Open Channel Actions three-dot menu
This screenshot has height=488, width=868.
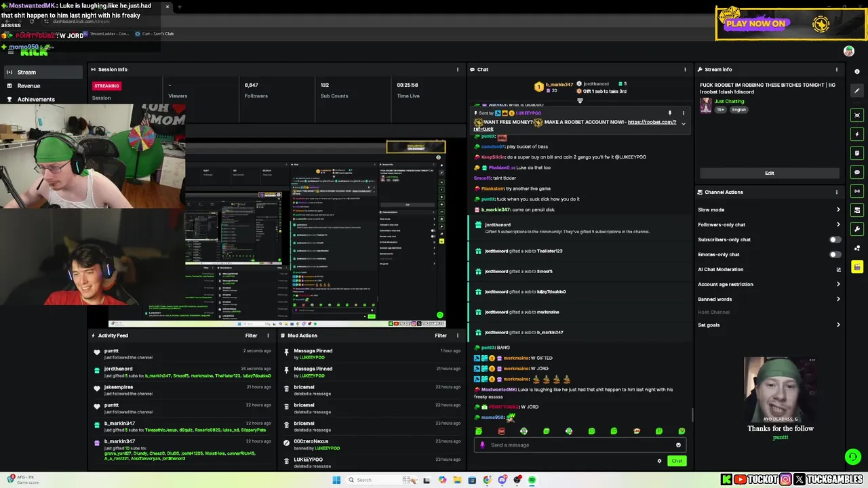tap(837, 192)
